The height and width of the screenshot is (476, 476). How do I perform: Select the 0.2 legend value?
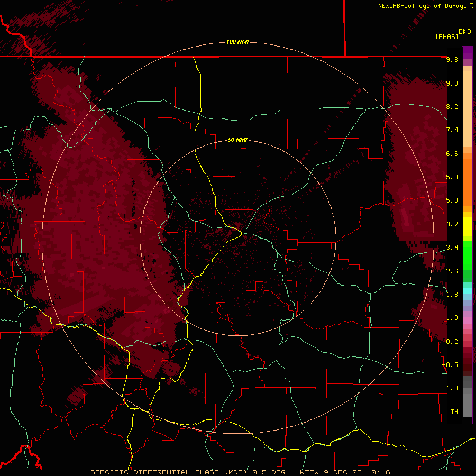click(x=452, y=341)
